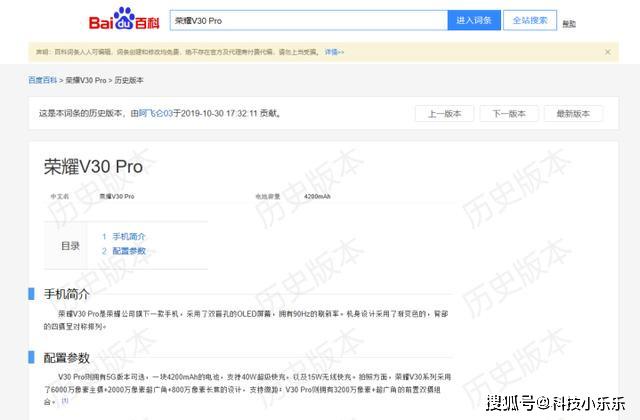
Task: Click the 荣耀V30 Pro article title
Action: coord(93,167)
